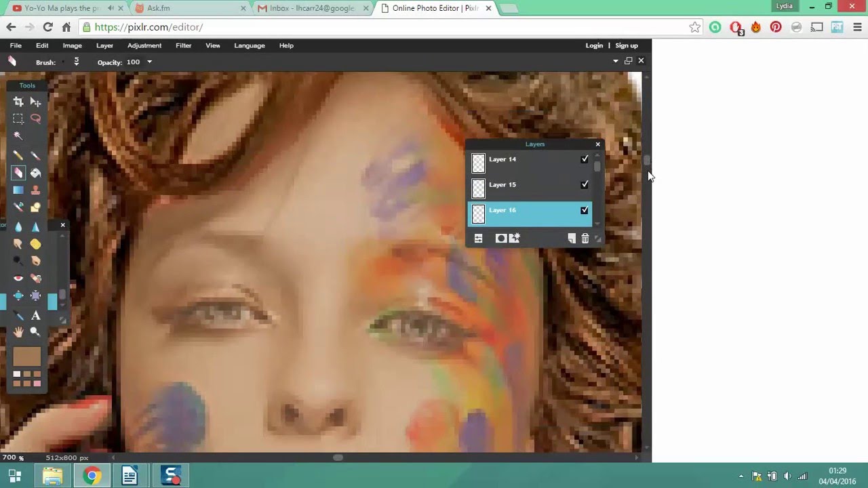Click the Sign up link
This screenshot has height=488, width=868.
tap(627, 45)
